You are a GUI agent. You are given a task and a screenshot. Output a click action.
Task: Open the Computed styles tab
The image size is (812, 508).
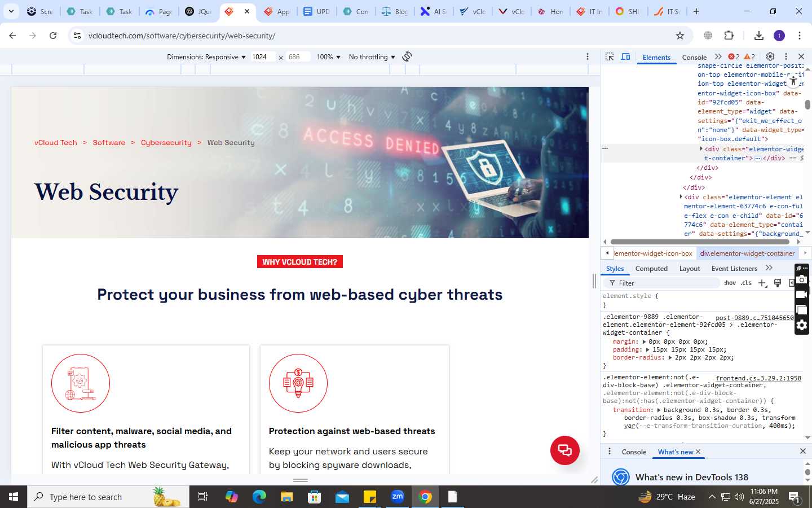(x=651, y=269)
